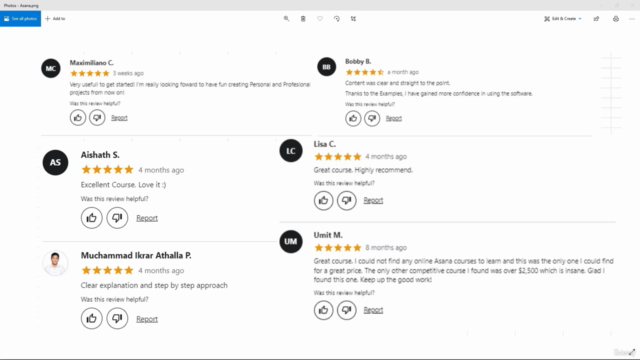Screen dimensions: 640x360
Task: Click thumbs up on Aishath S. review
Action: (x=91, y=218)
